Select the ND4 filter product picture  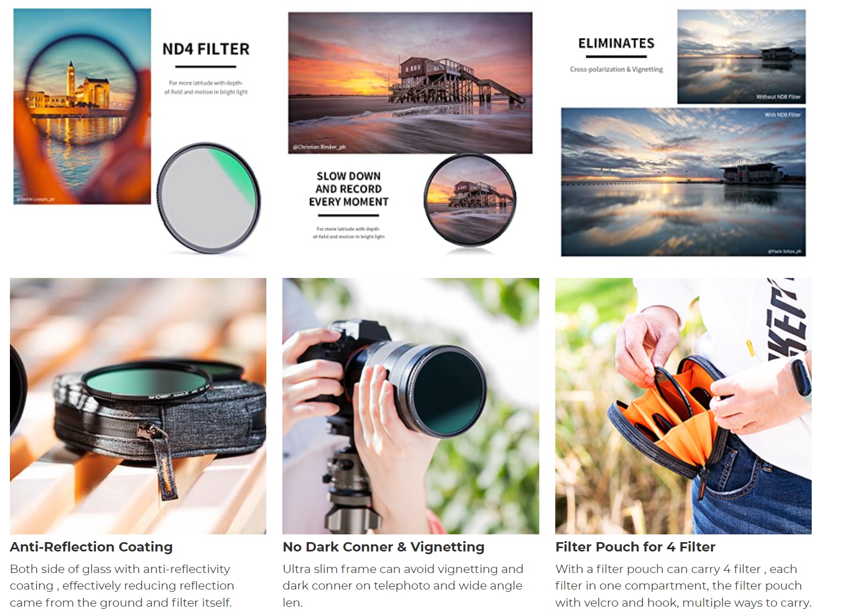pos(209,199)
